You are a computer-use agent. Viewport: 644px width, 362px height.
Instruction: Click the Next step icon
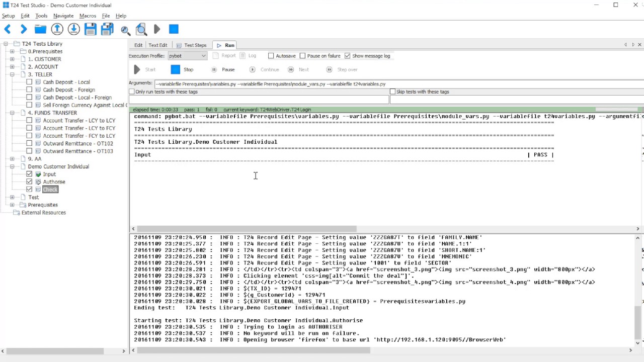click(x=291, y=70)
